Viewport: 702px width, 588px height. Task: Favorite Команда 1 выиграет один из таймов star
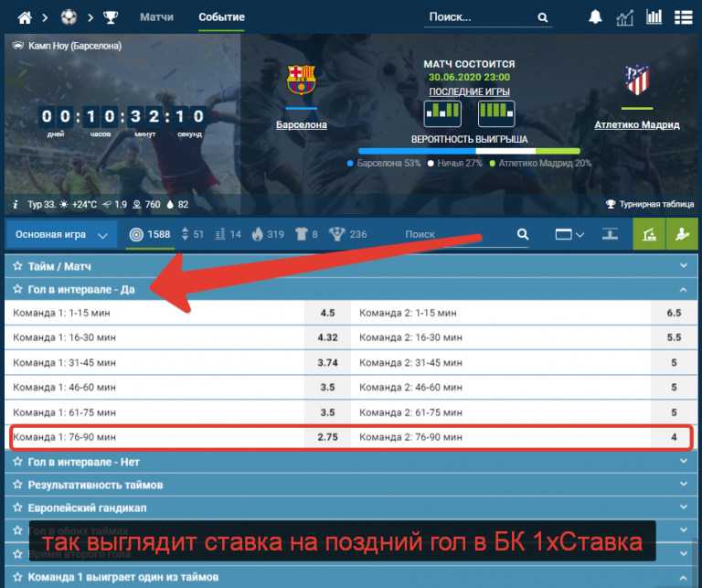coord(17,576)
